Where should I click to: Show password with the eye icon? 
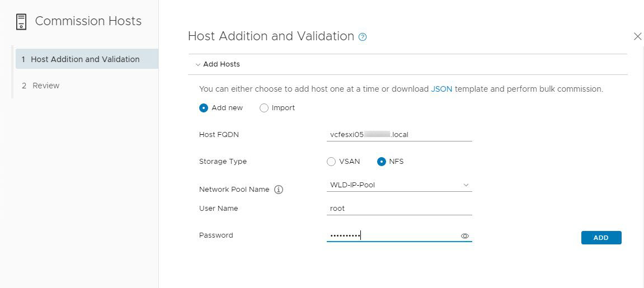(x=464, y=236)
